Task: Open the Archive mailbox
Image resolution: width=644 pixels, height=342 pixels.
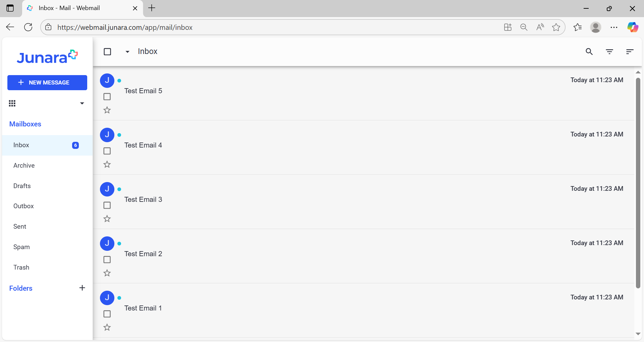Action: [x=47, y=166]
